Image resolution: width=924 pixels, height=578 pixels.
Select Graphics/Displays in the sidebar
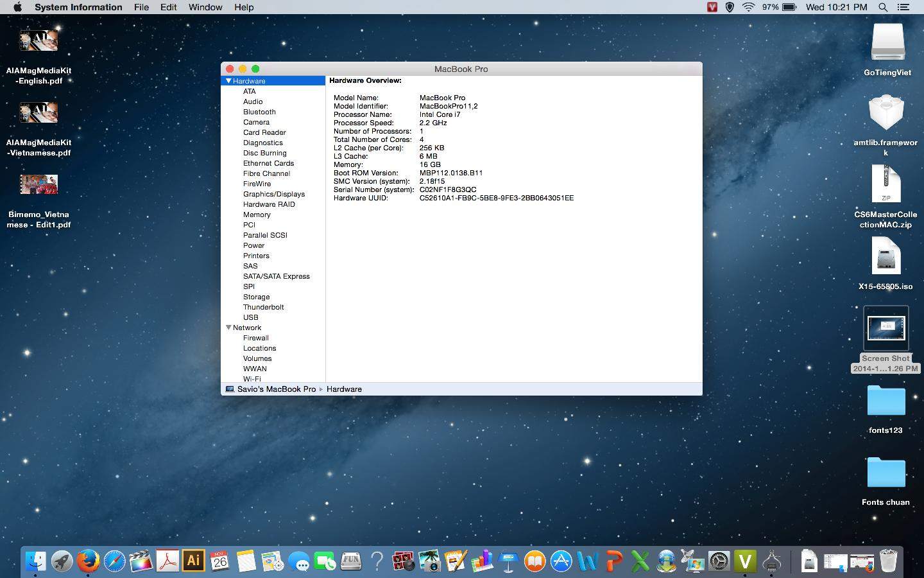click(x=274, y=194)
